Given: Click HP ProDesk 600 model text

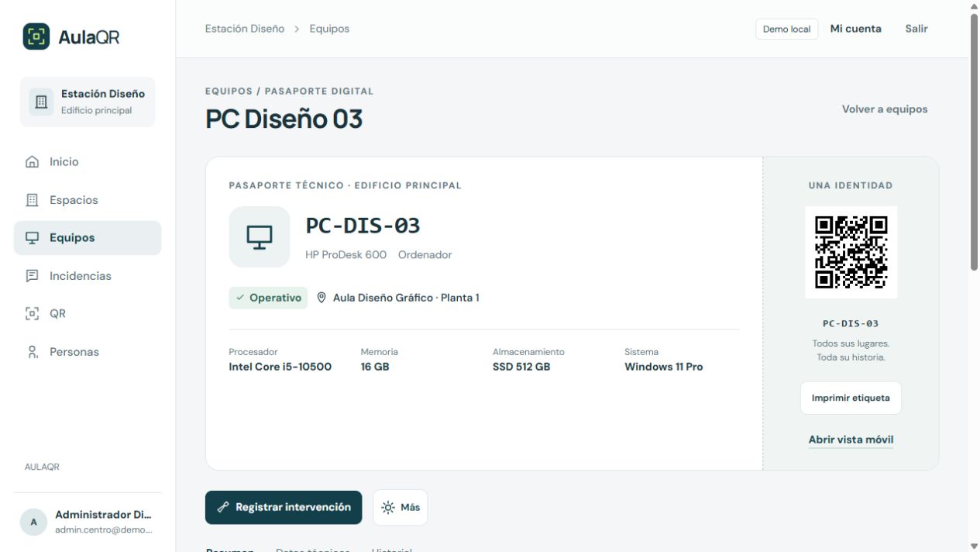Looking at the screenshot, I should 346,254.
